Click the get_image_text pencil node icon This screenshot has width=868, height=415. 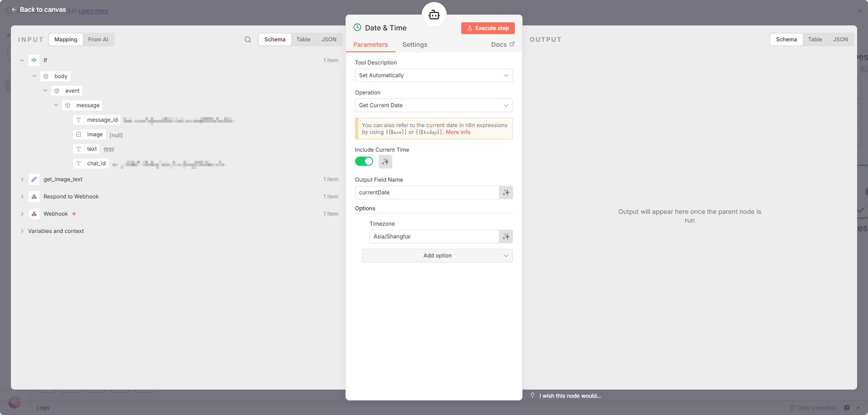34,179
